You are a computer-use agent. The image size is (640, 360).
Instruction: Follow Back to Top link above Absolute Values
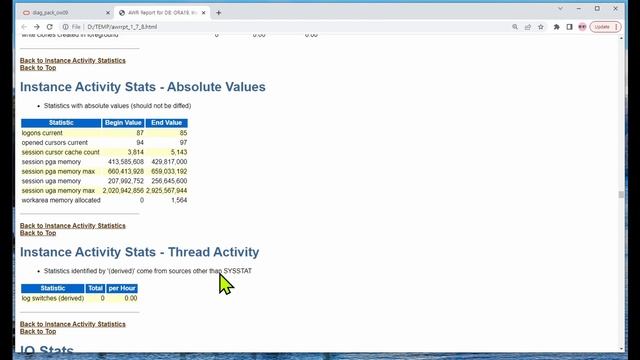(38, 68)
